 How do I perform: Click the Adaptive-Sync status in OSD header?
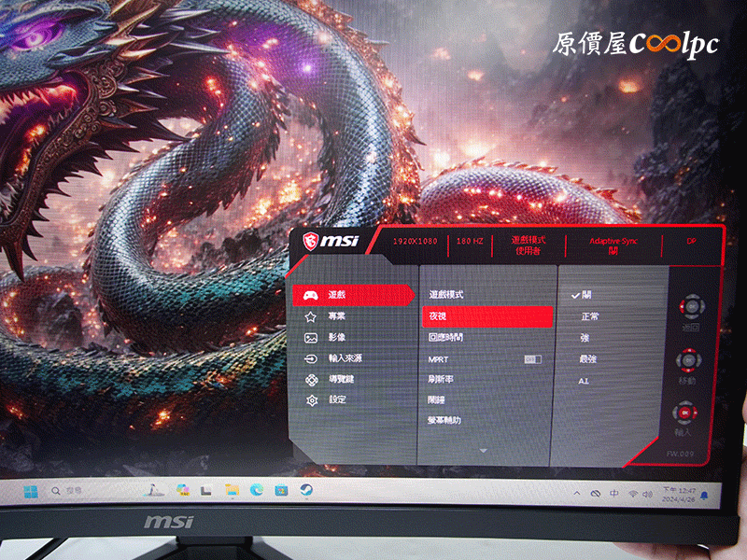(x=613, y=245)
